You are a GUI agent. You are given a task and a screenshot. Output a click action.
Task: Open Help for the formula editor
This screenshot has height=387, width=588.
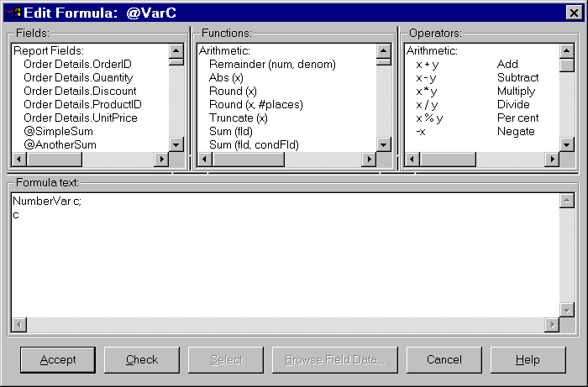(x=528, y=359)
